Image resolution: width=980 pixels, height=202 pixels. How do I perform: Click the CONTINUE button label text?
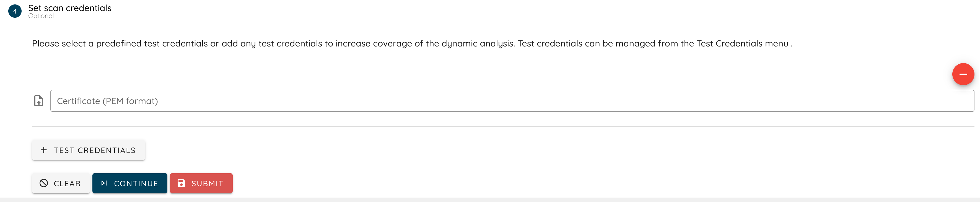click(136, 184)
